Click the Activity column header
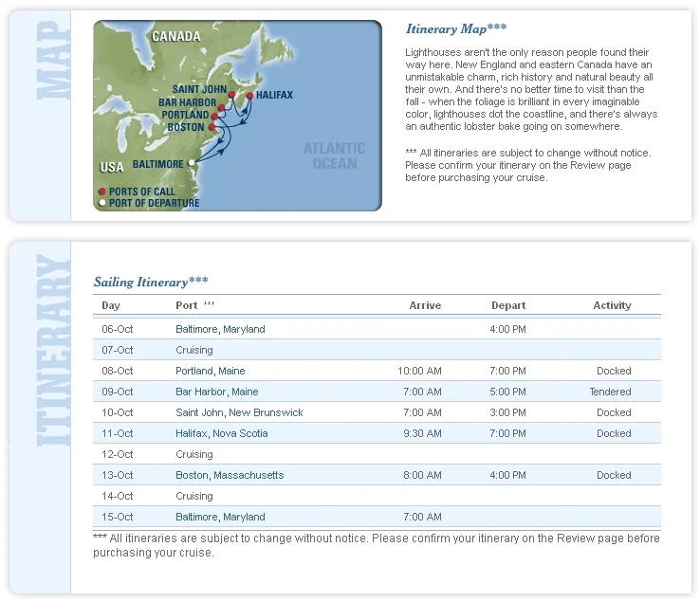The width and height of the screenshot is (700, 602). coord(612,305)
